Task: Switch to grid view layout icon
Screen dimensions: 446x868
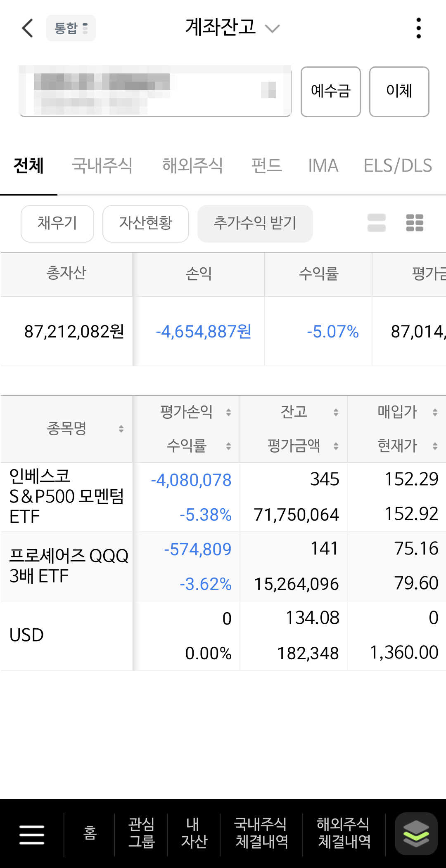Action: pyautogui.click(x=415, y=223)
